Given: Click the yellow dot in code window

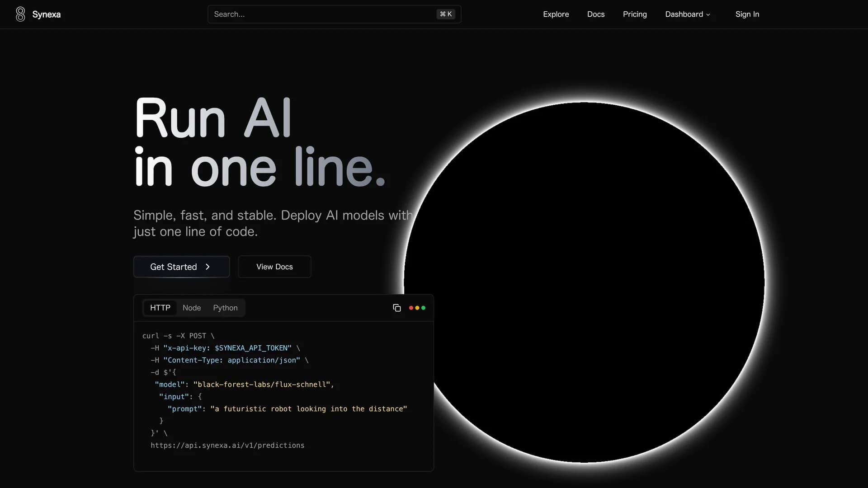Looking at the screenshot, I should click(x=417, y=308).
